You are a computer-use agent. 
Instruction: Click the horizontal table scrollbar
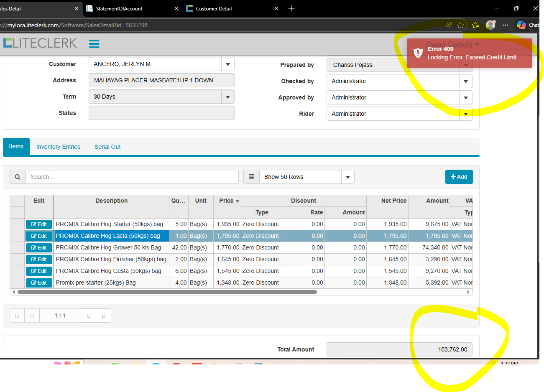pyautogui.click(x=167, y=292)
